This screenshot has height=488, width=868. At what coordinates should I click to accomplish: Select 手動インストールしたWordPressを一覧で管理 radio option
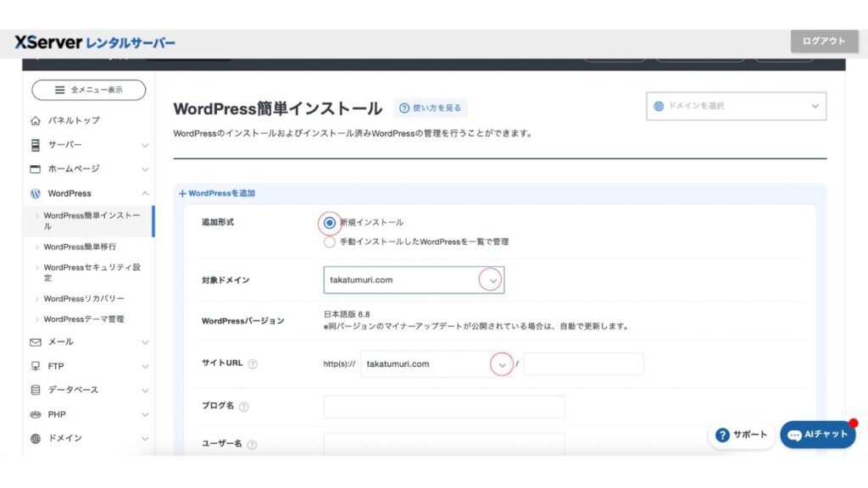point(330,241)
